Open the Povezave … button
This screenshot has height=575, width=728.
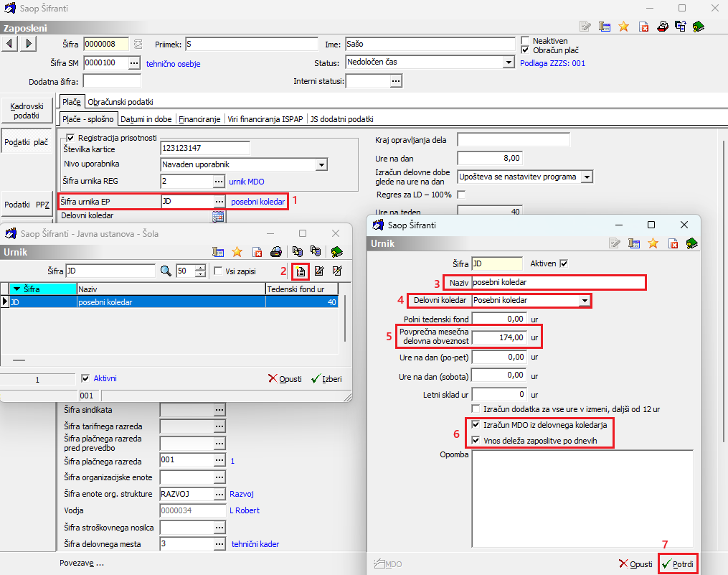coord(82,563)
